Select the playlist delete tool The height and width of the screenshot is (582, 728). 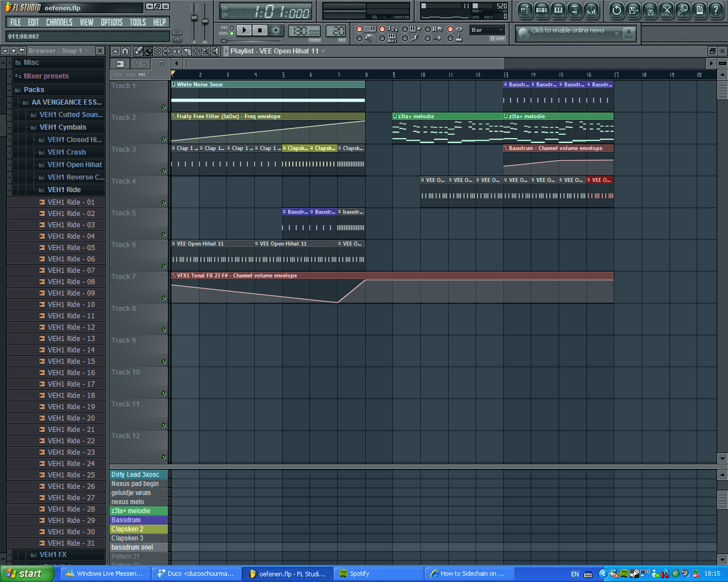pos(158,51)
